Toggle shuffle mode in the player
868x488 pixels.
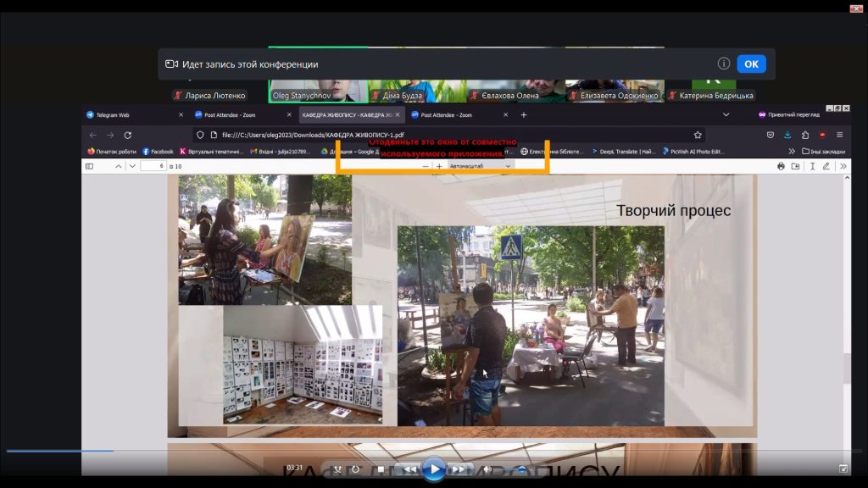tap(337, 469)
